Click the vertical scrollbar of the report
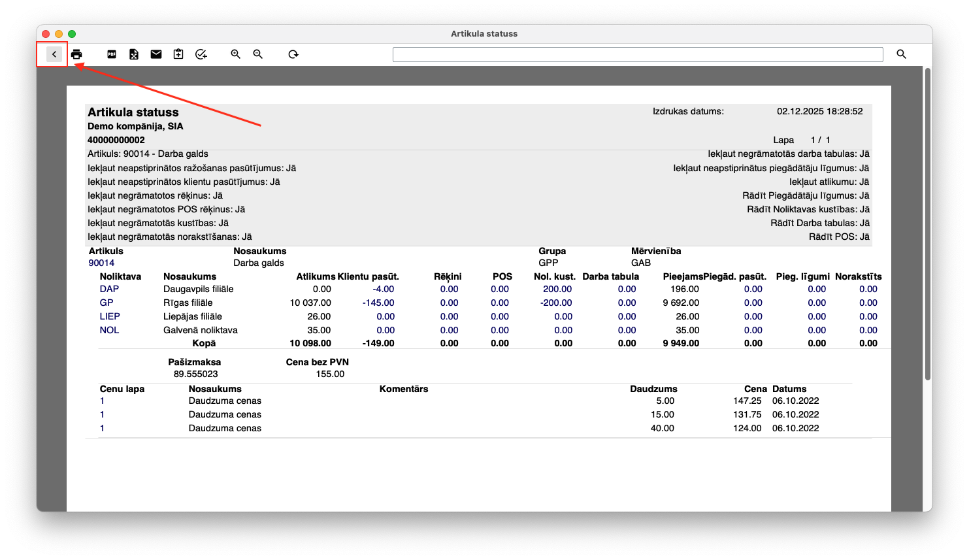The image size is (969, 560). [x=928, y=222]
